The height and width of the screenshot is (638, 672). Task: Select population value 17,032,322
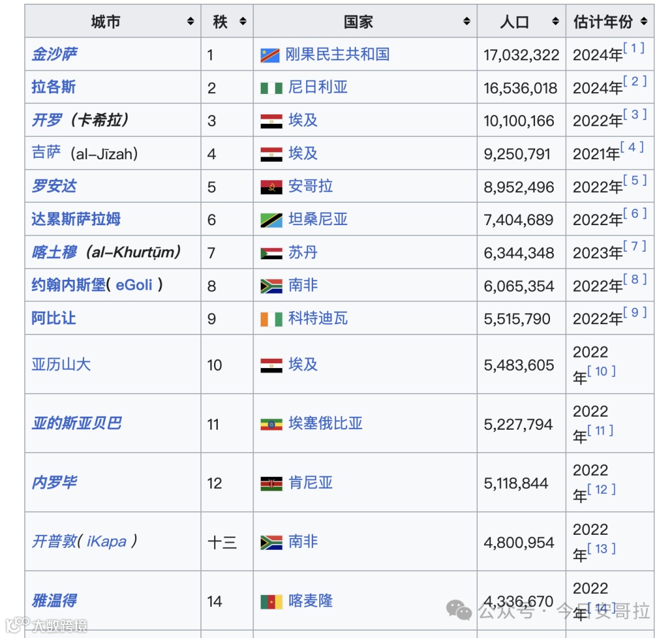[x=521, y=55]
